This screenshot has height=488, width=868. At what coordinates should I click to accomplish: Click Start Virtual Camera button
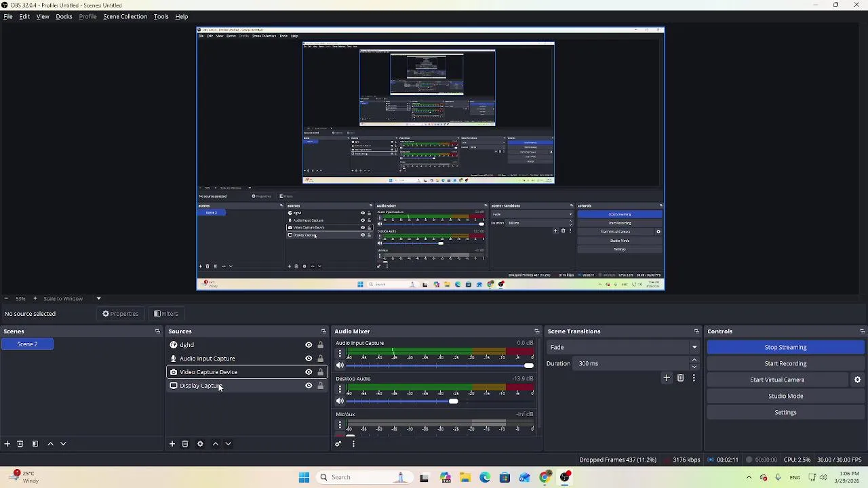coord(777,380)
